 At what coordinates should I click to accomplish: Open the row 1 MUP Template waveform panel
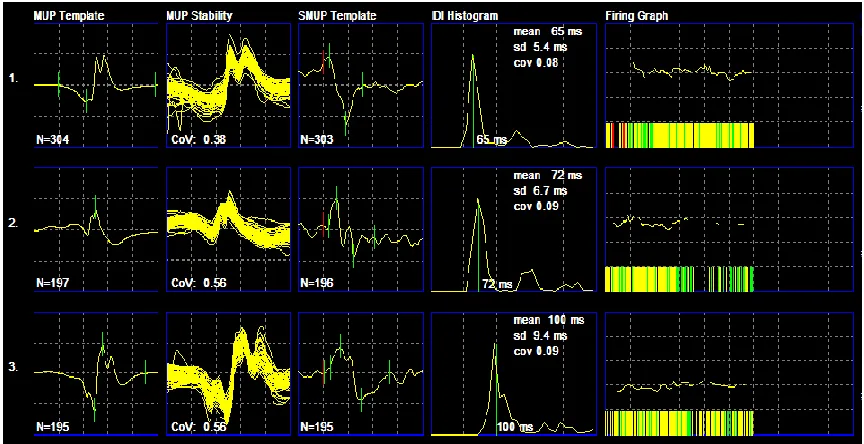[96, 85]
